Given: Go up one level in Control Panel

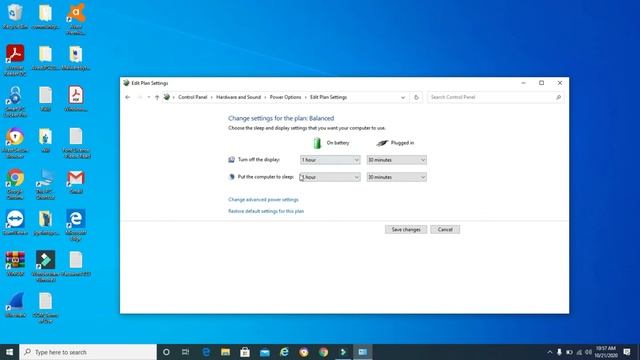Looking at the screenshot, I should (x=157, y=97).
